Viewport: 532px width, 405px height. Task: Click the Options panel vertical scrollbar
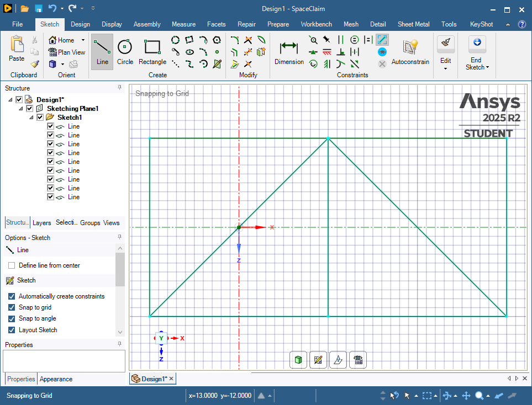120,270
